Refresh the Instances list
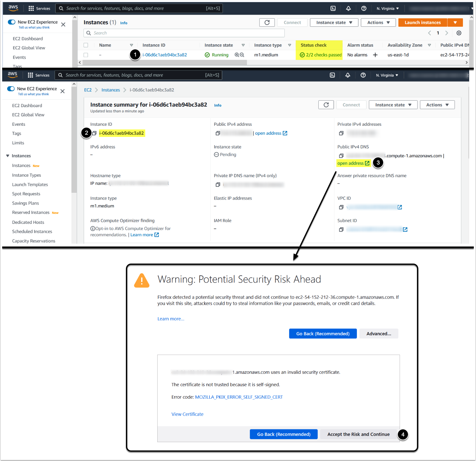 pyautogui.click(x=267, y=22)
